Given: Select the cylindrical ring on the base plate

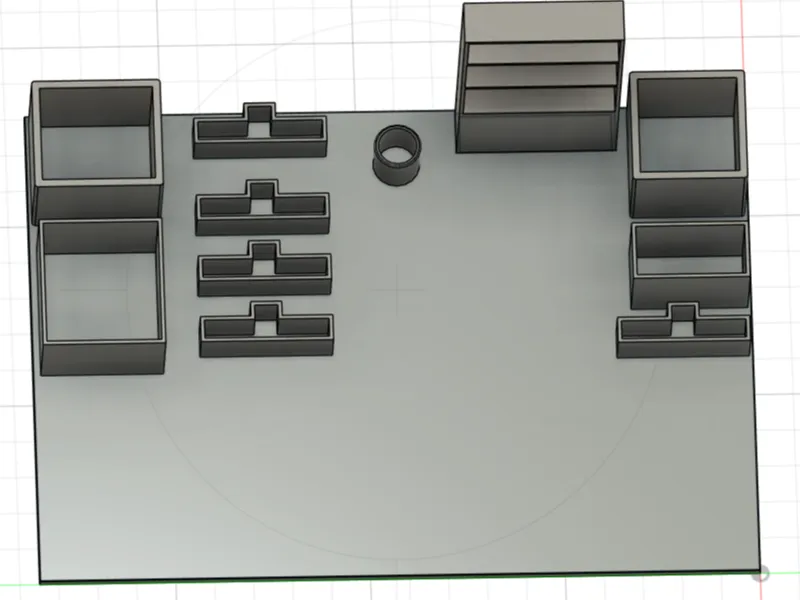Looking at the screenshot, I should (x=397, y=156).
